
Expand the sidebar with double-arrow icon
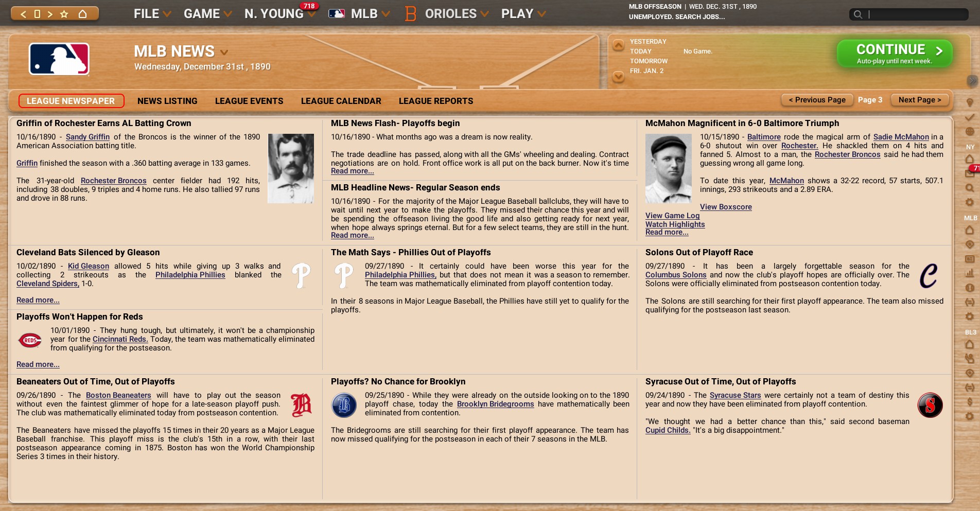pos(972,80)
